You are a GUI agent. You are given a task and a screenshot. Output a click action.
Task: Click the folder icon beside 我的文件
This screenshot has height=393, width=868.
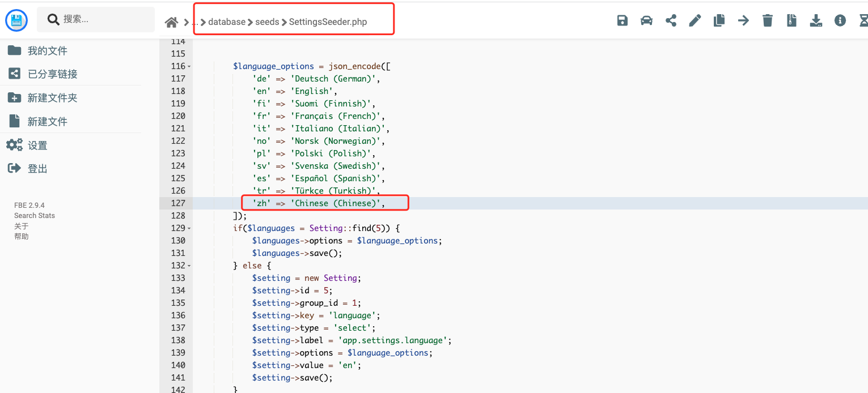[14, 50]
